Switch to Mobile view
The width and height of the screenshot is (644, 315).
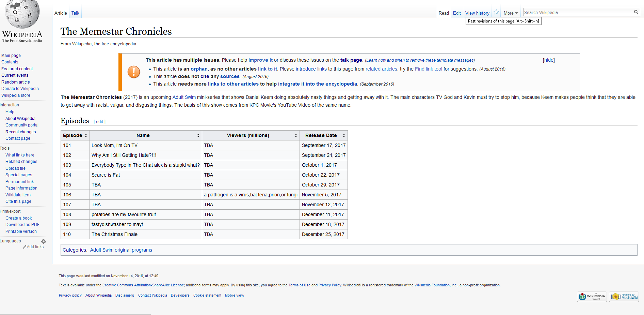click(x=235, y=295)
